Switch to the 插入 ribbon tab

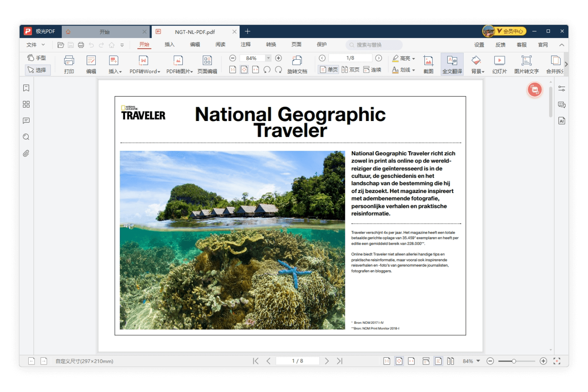point(170,44)
